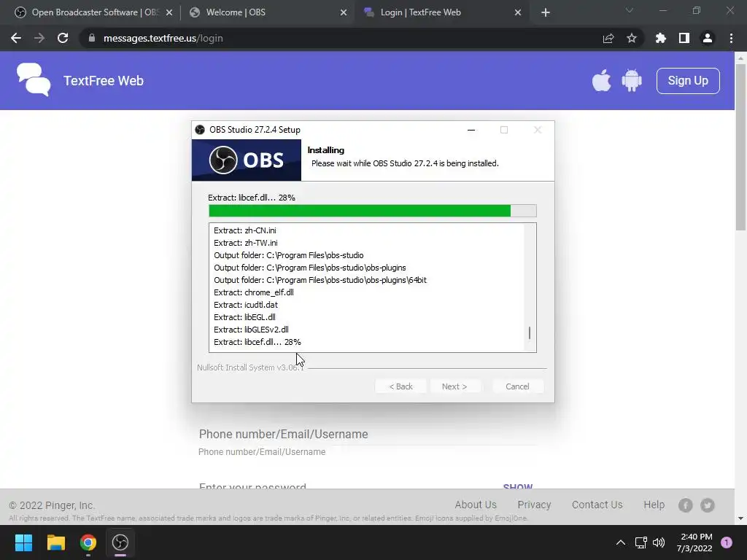This screenshot has width=747, height=560.
Task: Select log line 'Extract: zh-CN.ini'
Action: (x=245, y=230)
